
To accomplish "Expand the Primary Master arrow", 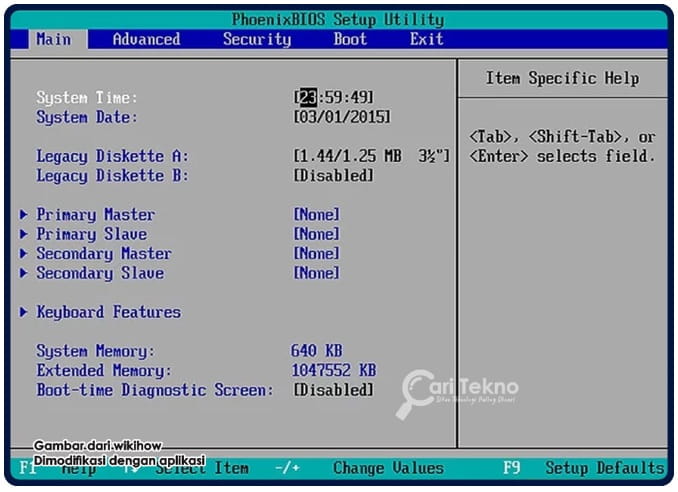I will pos(24,214).
